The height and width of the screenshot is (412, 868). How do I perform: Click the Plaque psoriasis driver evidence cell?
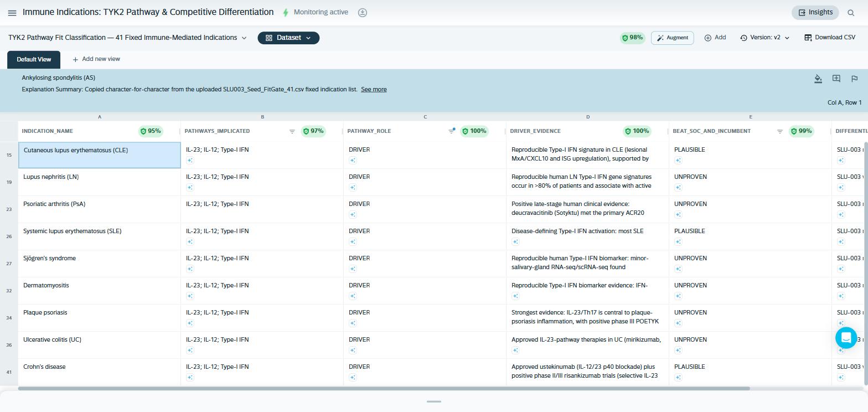[x=587, y=318]
